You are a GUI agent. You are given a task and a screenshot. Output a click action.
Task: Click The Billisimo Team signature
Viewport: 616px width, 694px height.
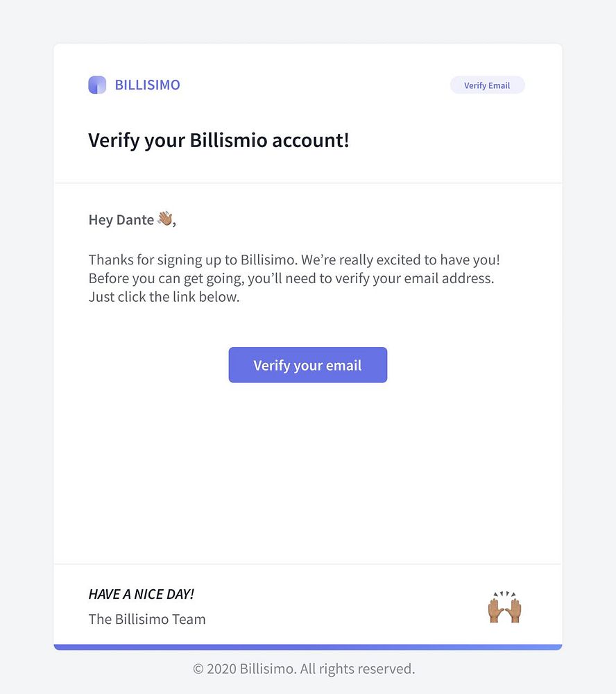[x=147, y=619]
